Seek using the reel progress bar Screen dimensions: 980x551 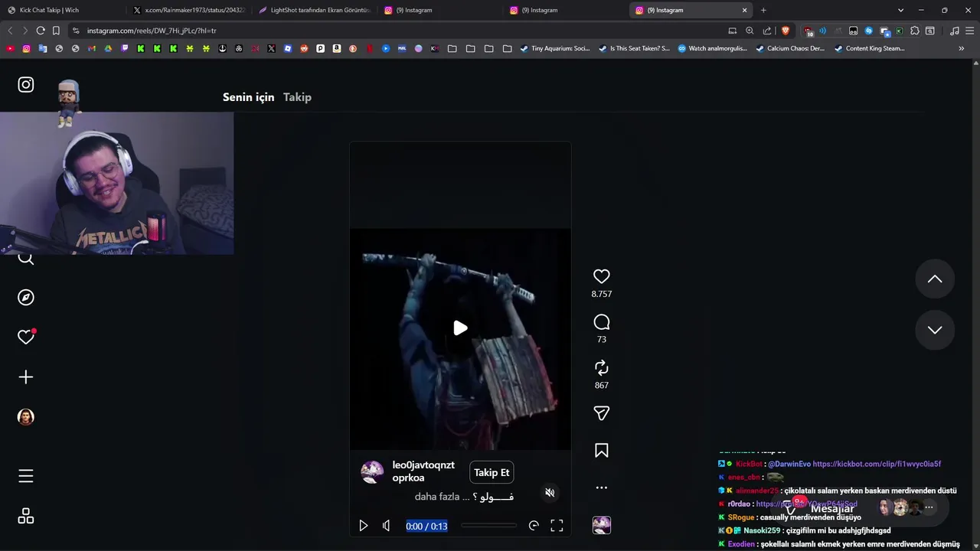click(488, 526)
